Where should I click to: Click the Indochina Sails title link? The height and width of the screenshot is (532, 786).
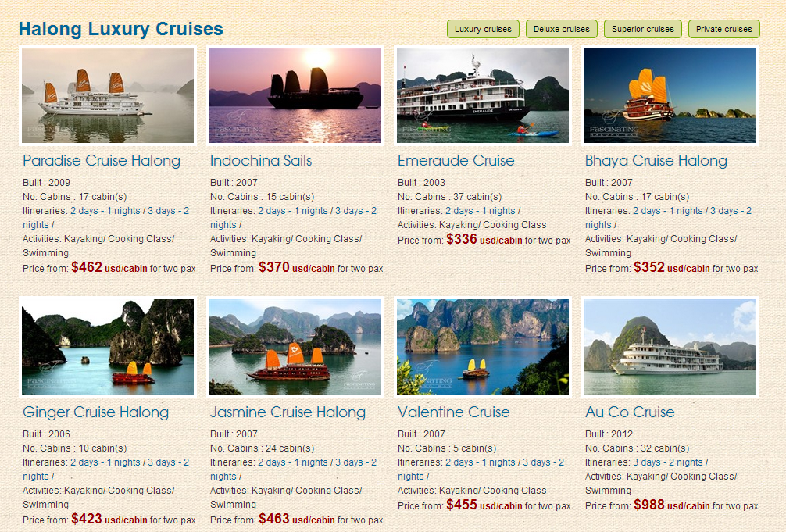click(261, 161)
